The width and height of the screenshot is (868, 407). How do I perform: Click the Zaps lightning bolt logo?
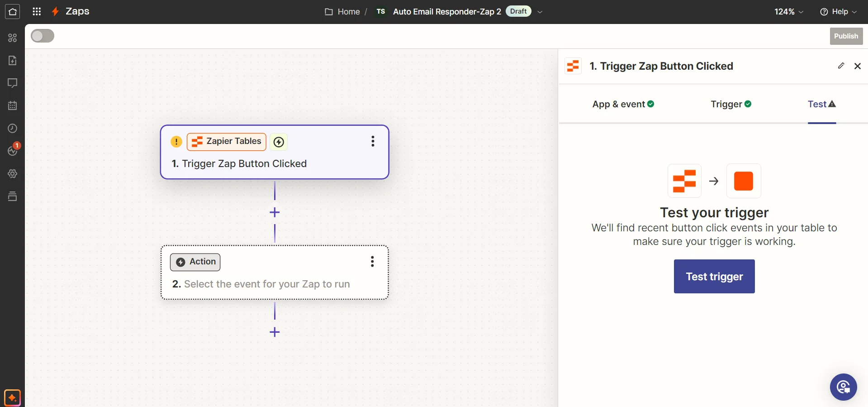click(x=55, y=12)
